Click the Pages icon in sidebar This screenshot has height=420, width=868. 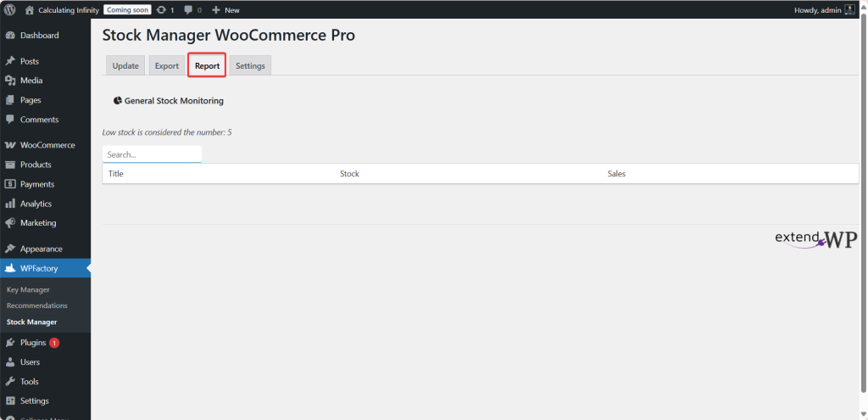click(10, 100)
